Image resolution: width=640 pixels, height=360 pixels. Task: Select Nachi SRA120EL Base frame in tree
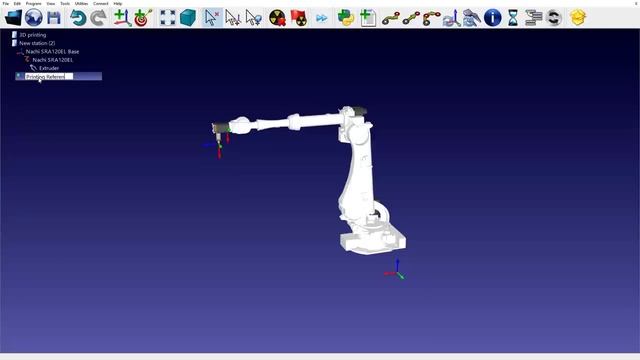[52, 51]
